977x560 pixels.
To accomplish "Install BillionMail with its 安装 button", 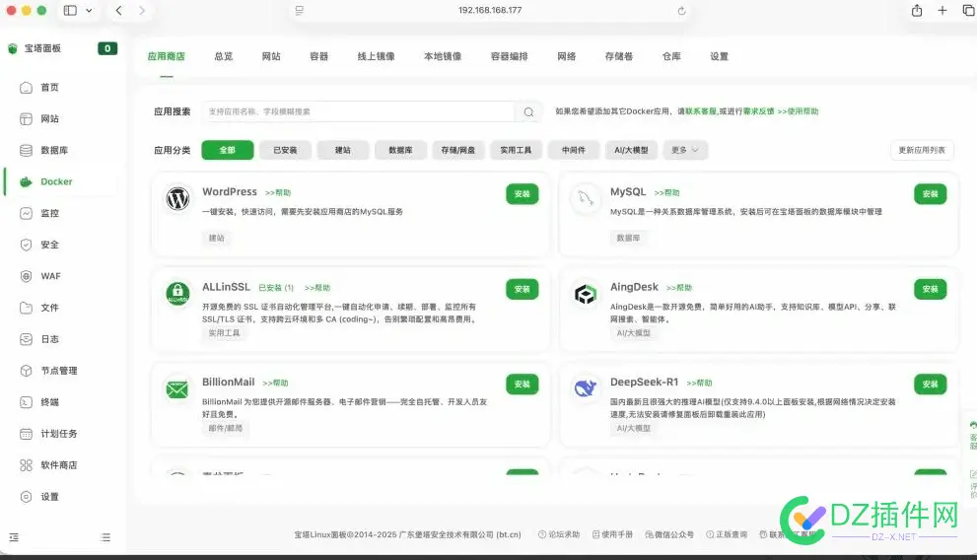I will pyautogui.click(x=523, y=385).
